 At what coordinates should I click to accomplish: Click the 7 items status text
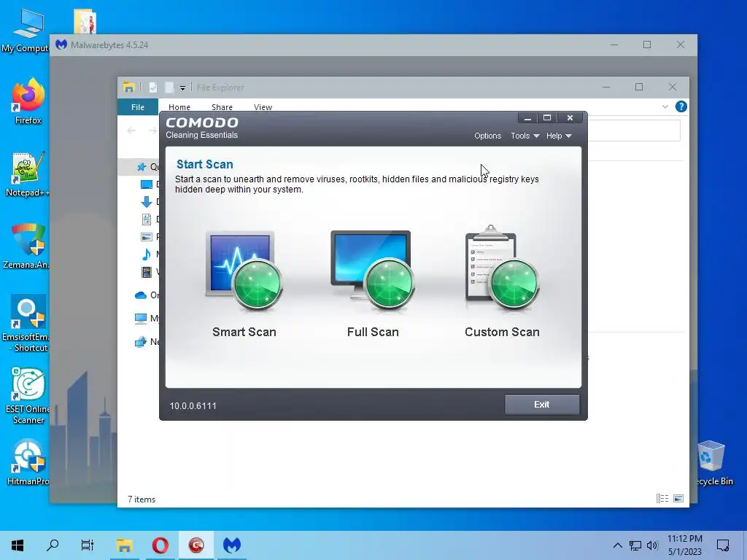(x=142, y=499)
